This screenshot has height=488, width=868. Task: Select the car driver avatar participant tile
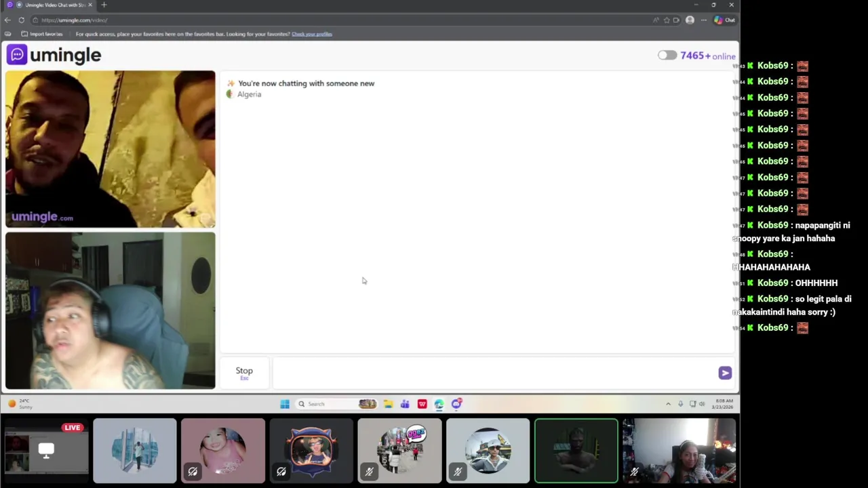(x=488, y=451)
